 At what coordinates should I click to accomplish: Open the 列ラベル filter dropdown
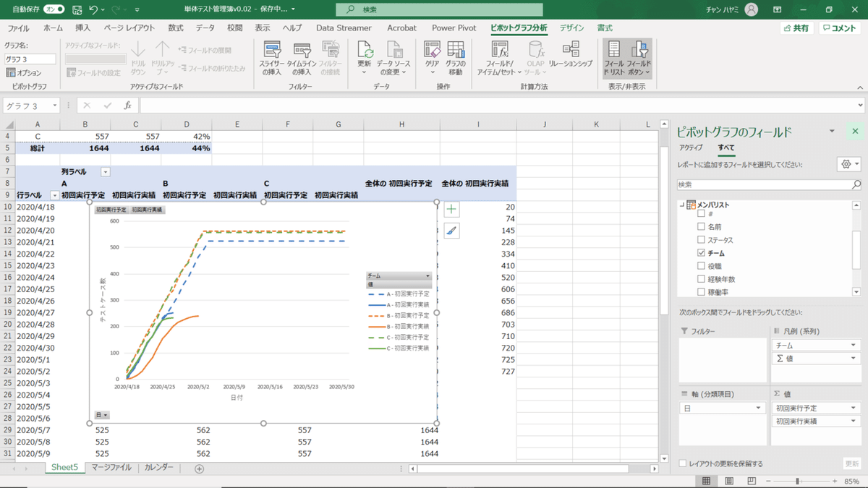[106, 172]
